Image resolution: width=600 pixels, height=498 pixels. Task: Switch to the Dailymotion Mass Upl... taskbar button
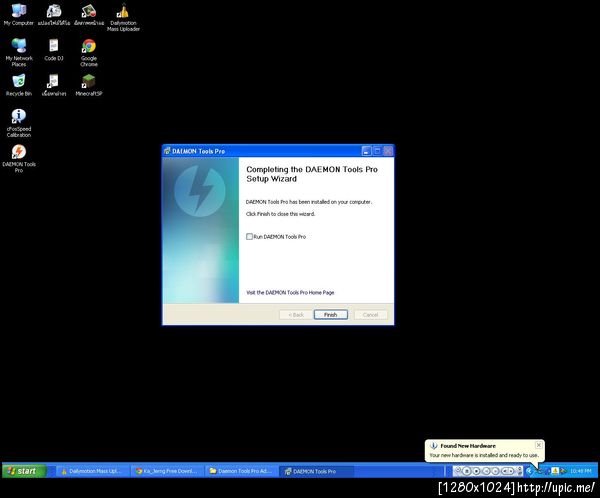point(92,471)
